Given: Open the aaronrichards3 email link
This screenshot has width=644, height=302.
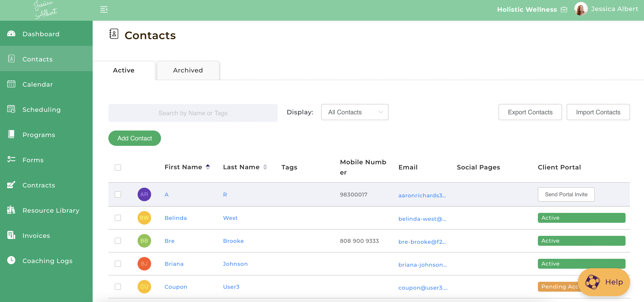Looking at the screenshot, I should click(x=422, y=195).
